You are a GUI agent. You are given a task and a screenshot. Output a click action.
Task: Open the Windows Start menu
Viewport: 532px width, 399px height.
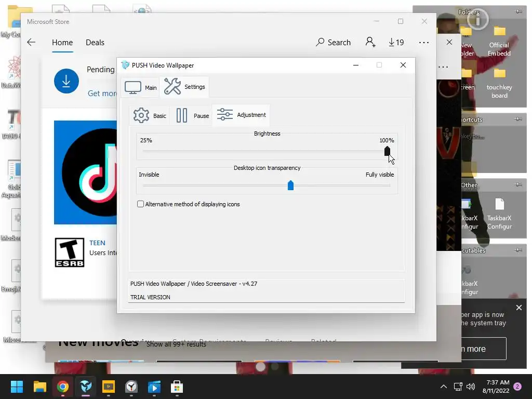point(17,387)
